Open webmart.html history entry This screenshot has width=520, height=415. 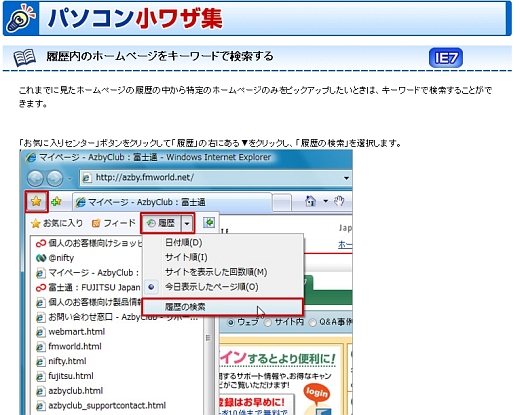point(70,332)
